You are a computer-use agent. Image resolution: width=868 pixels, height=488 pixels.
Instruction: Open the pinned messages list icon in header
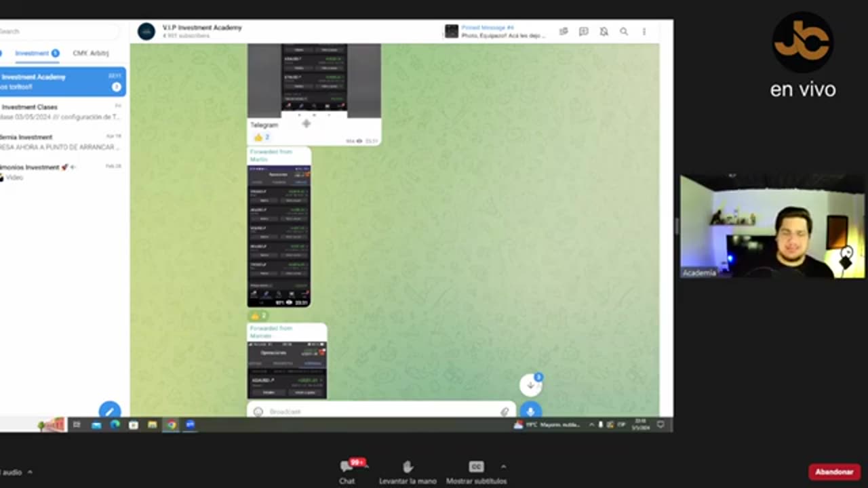click(564, 31)
